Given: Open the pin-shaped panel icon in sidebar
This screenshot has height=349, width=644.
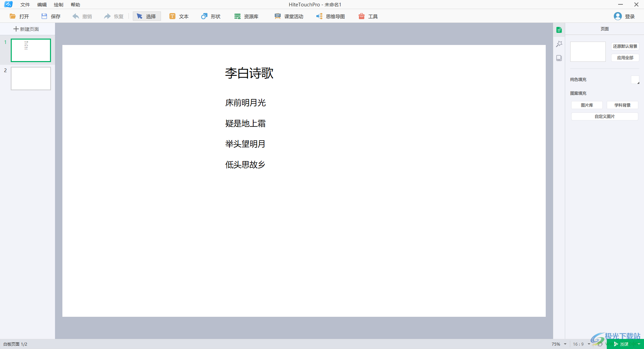Looking at the screenshot, I should (559, 44).
